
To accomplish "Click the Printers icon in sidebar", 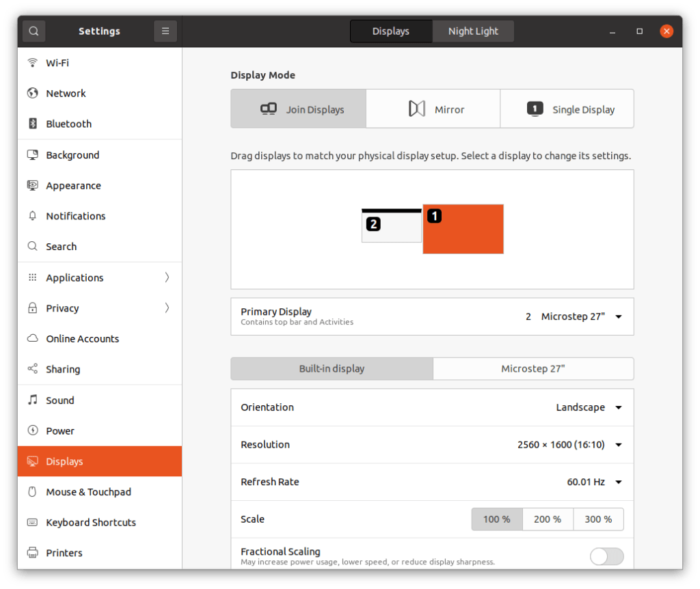I will pos(32,553).
